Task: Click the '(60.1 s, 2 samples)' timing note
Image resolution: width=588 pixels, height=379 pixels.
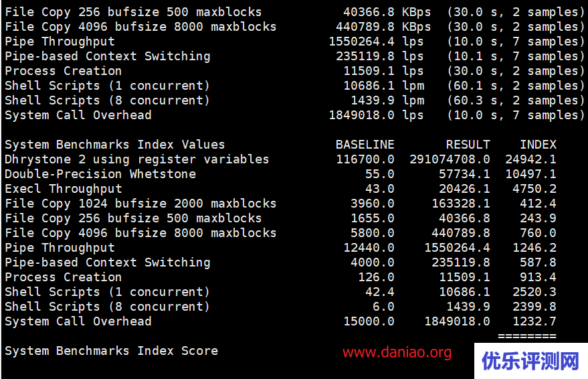Action: (x=516, y=86)
